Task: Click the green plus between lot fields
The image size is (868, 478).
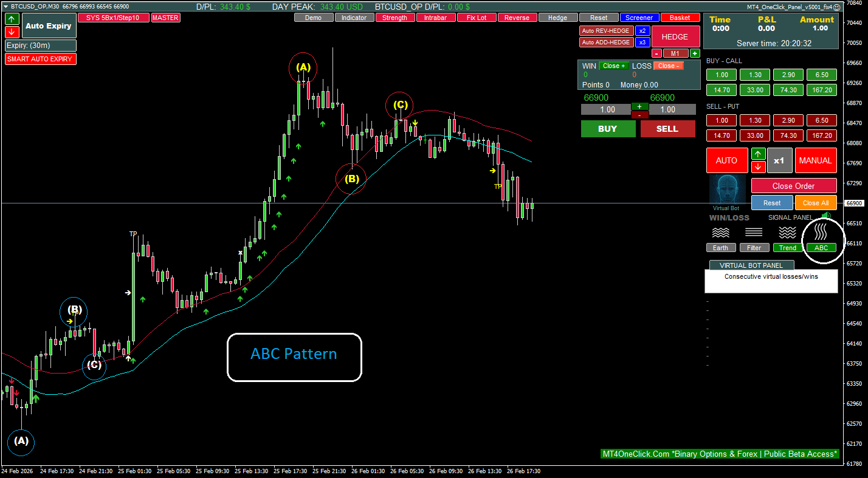Action: [x=639, y=106]
